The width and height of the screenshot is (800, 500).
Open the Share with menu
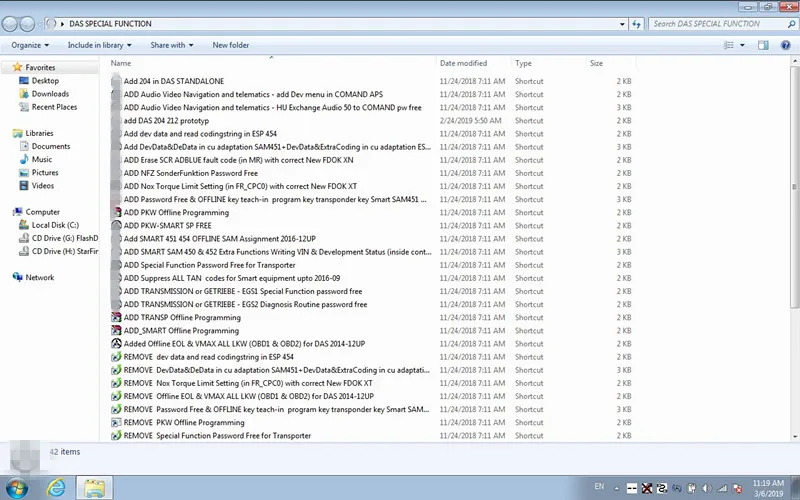[171, 45]
